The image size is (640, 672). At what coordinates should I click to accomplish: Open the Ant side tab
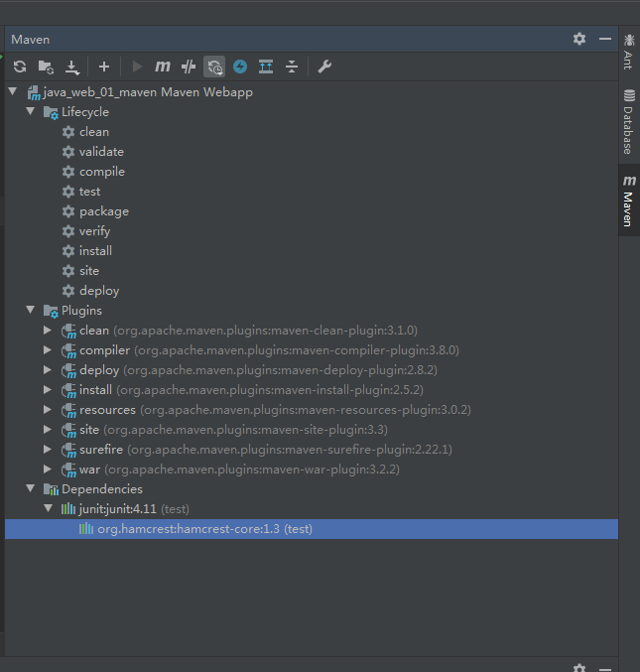pyautogui.click(x=628, y=51)
